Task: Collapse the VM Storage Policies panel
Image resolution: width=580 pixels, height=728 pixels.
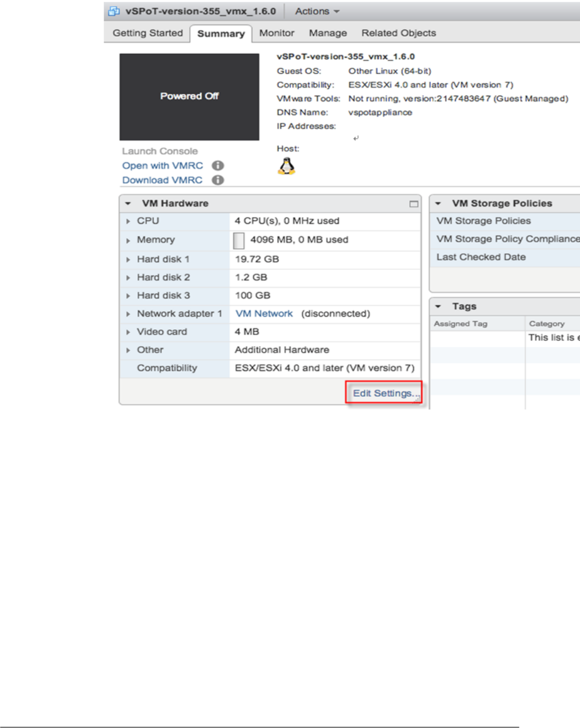Action: 438,204
